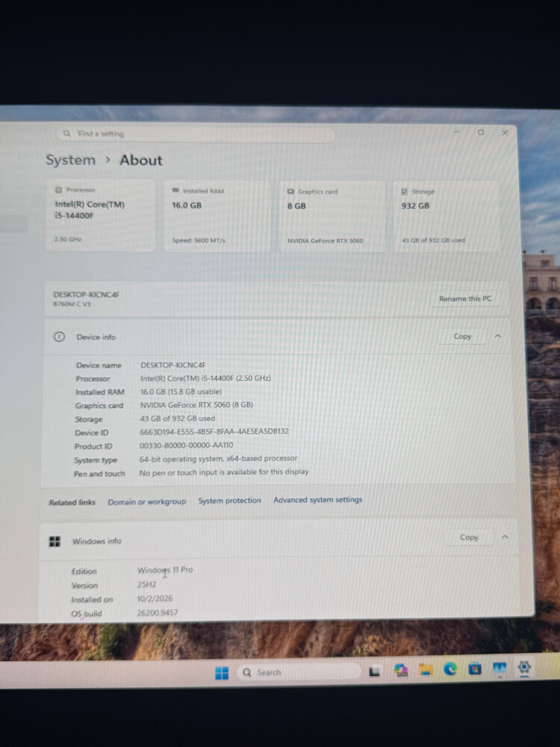Click Product ID value 00330-80000-00000-AA110
Screen dimensions: 560x747
186,445
